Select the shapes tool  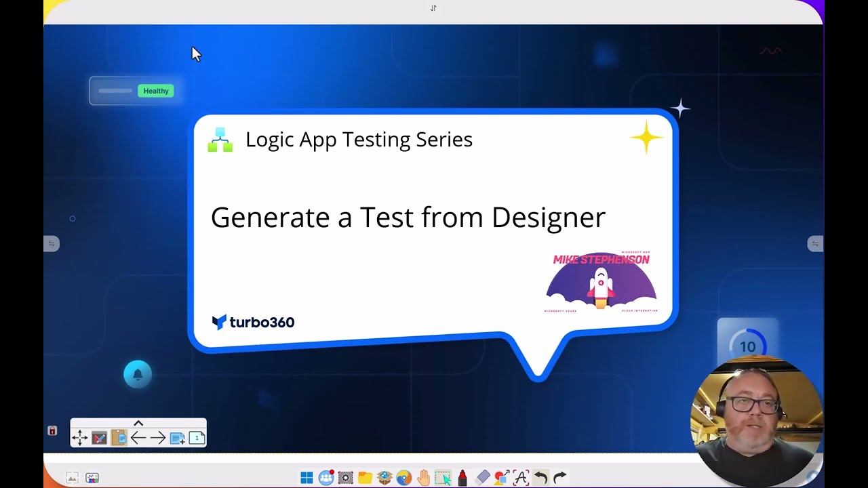502,478
